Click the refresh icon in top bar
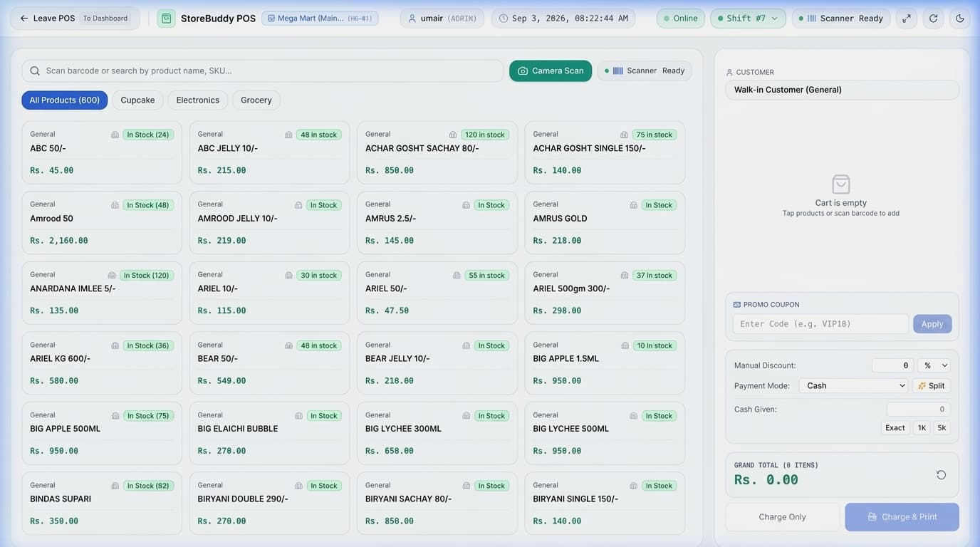This screenshot has height=547, width=980. point(934,19)
